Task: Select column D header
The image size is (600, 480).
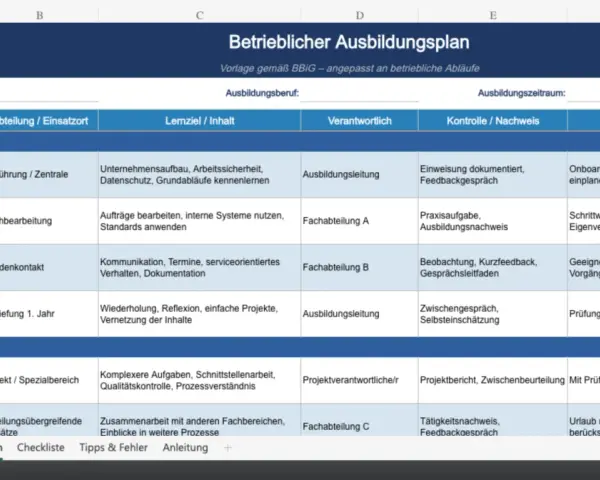Action: point(359,15)
